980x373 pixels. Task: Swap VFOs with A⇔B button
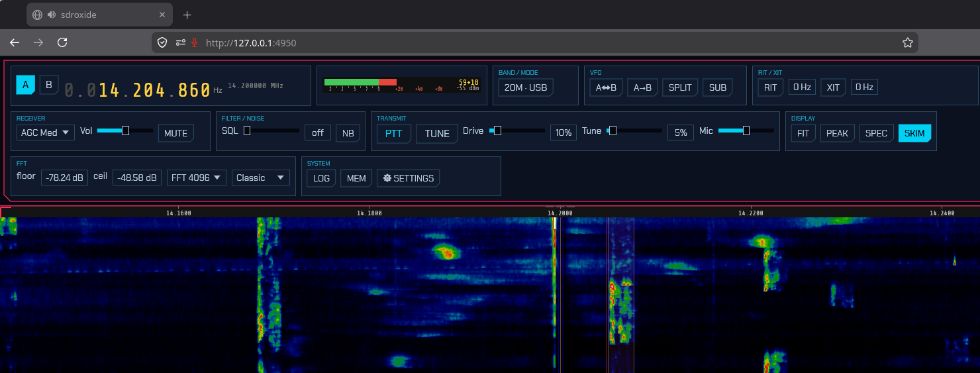point(606,87)
